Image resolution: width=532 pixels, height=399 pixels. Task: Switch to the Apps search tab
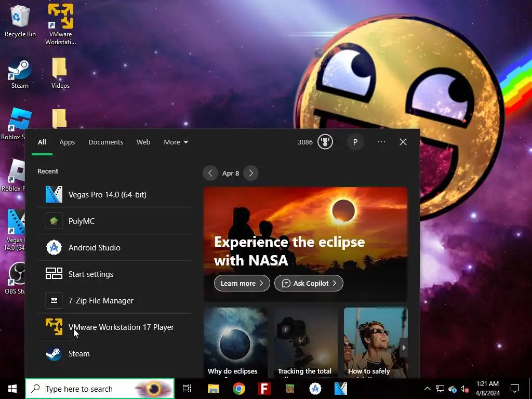point(67,142)
